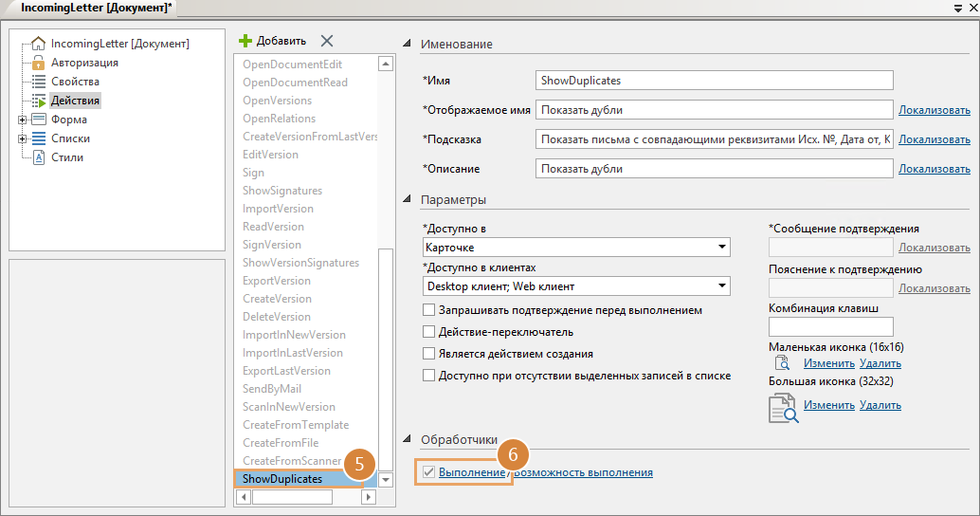The width and height of the screenshot is (980, 516).
Task: Open the Доступно в dropdown
Action: click(721, 248)
